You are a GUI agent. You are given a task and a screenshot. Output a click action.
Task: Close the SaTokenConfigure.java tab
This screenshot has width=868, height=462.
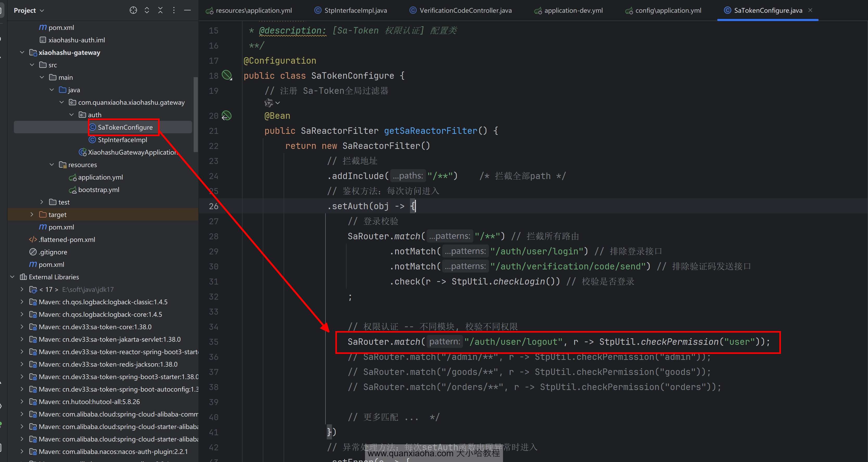pyautogui.click(x=810, y=10)
